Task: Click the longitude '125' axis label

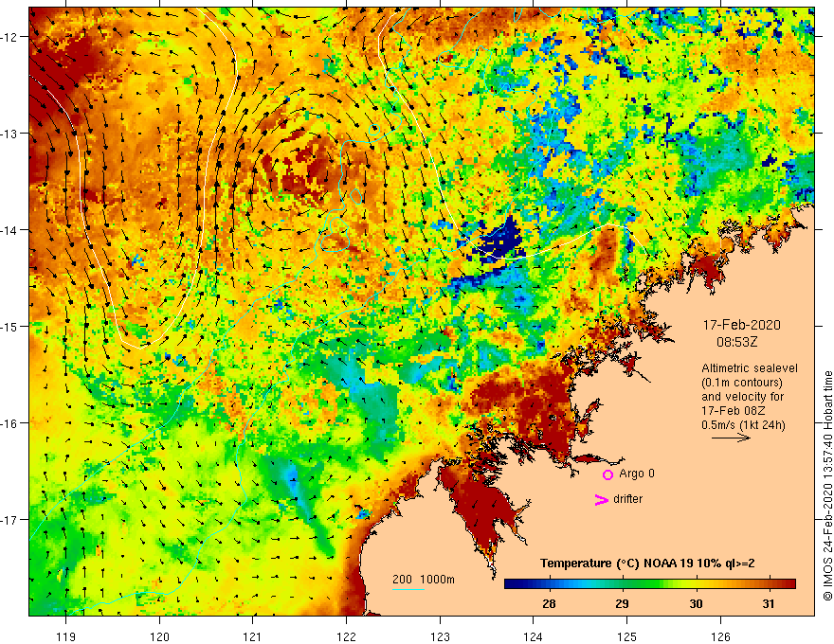Action: 626,636
